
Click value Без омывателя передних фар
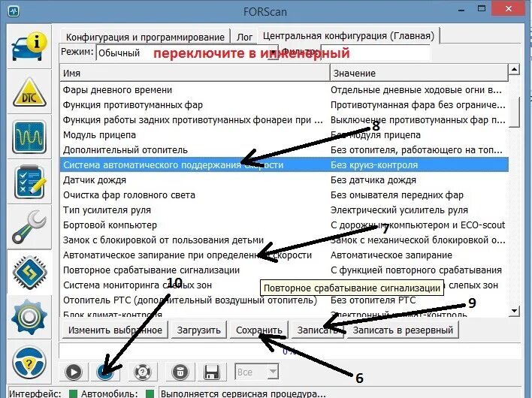[397, 195]
